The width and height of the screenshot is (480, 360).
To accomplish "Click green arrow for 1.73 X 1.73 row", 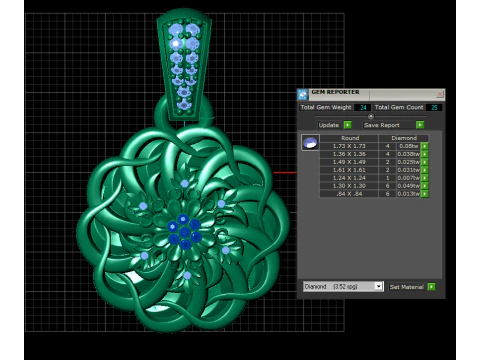I will pos(425,146).
